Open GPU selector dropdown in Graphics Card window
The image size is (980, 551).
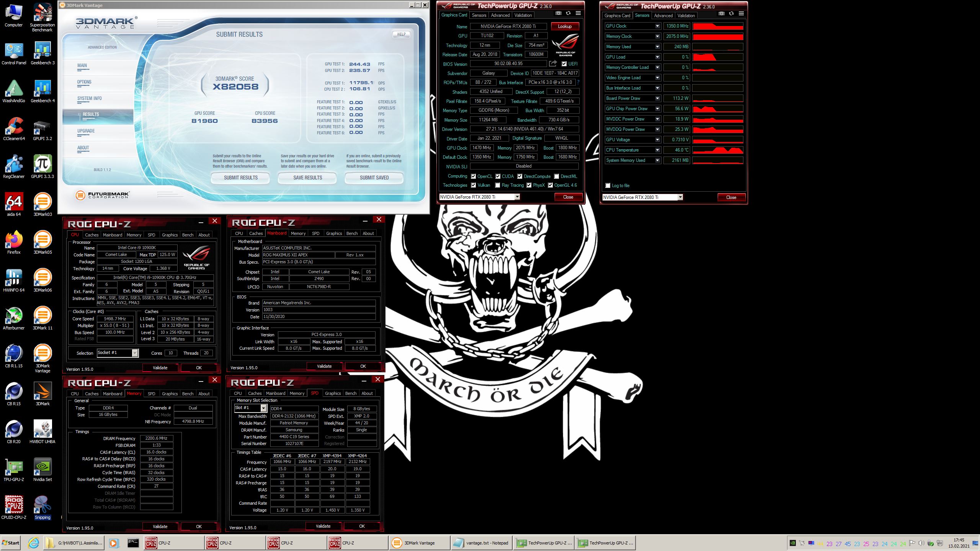[x=517, y=197]
